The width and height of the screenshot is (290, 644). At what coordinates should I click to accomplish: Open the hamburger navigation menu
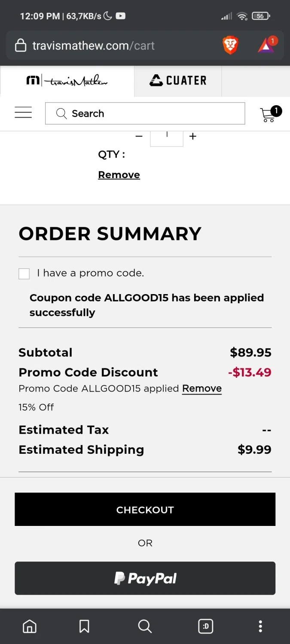point(23,112)
